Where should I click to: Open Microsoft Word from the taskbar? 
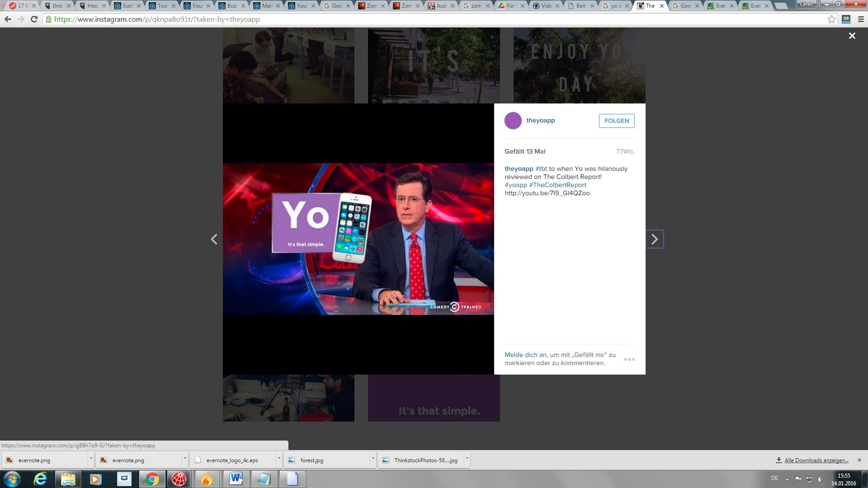(236, 479)
